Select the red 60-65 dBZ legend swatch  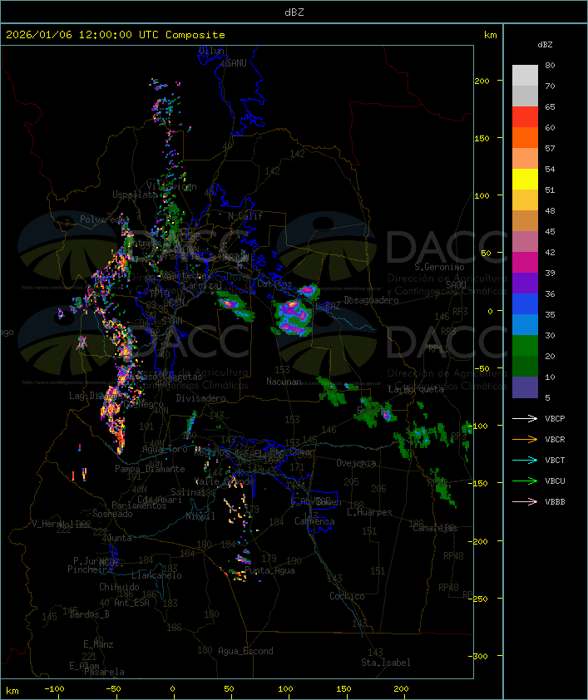(525, 117)
